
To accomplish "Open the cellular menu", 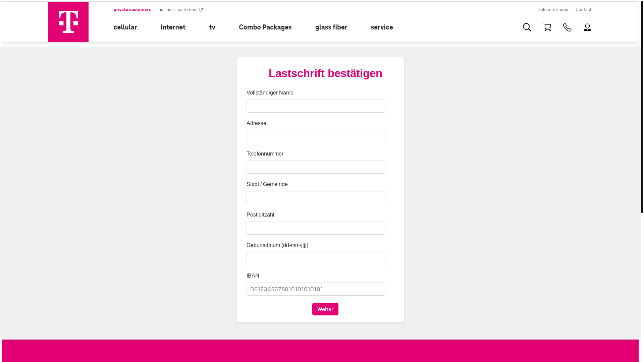I will click(125, 27).
